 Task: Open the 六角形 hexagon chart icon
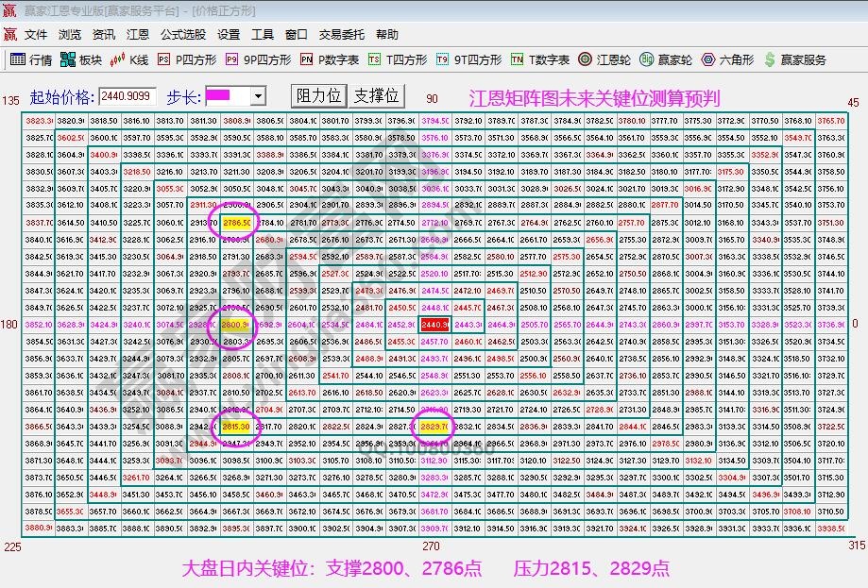724,58
